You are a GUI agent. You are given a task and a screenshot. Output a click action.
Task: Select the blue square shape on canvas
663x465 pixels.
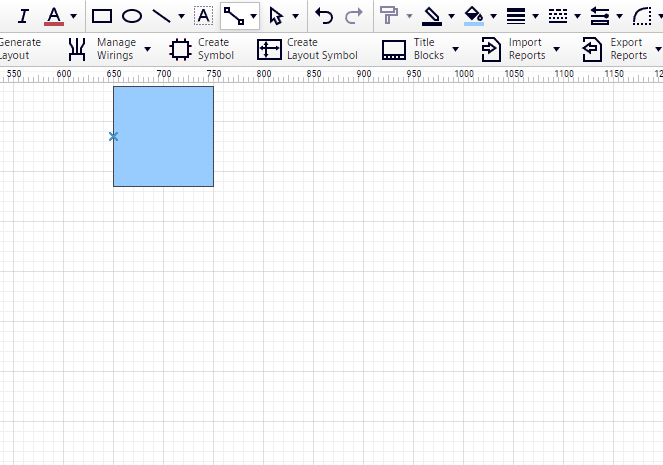(164, 137)
